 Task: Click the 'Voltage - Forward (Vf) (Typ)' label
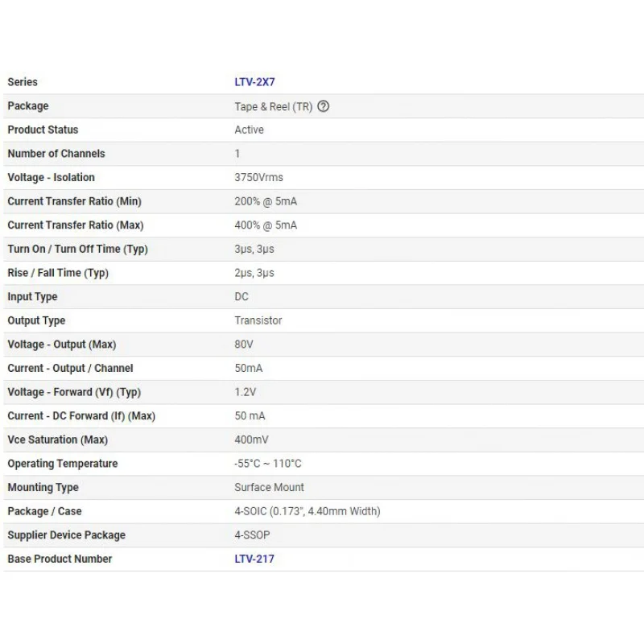(74, 392)
